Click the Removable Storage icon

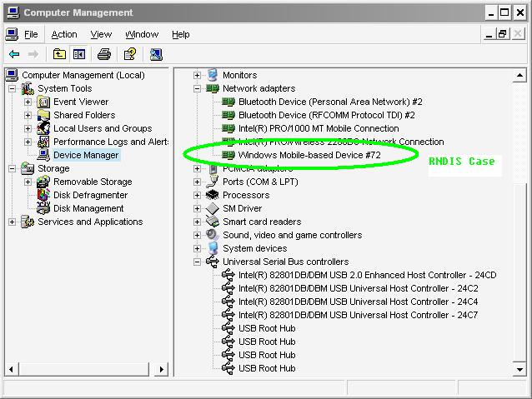(x=43, y=182)
